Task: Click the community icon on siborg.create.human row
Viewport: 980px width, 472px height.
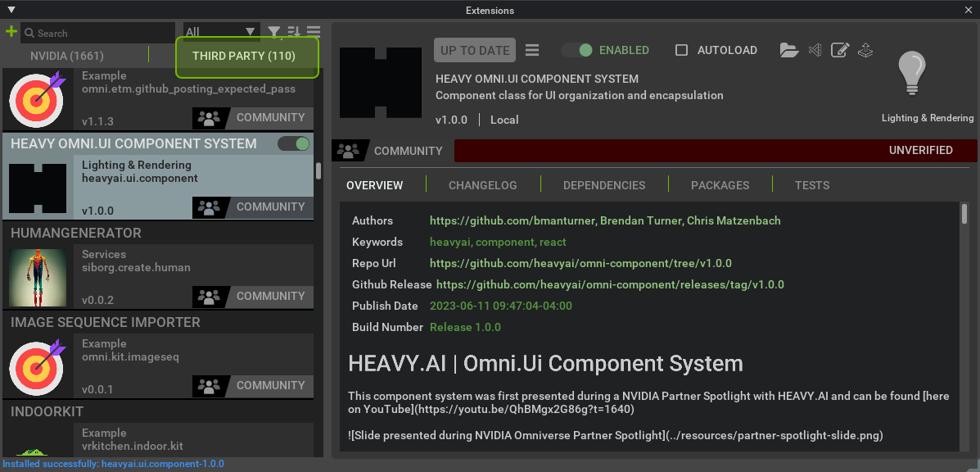Action: [210, 297]
